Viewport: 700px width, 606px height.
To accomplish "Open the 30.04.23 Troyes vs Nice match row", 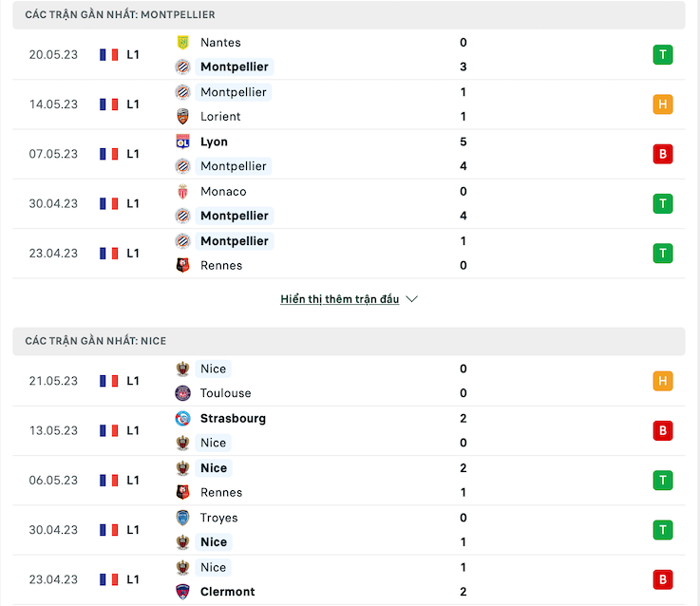I will coord(349,530).
